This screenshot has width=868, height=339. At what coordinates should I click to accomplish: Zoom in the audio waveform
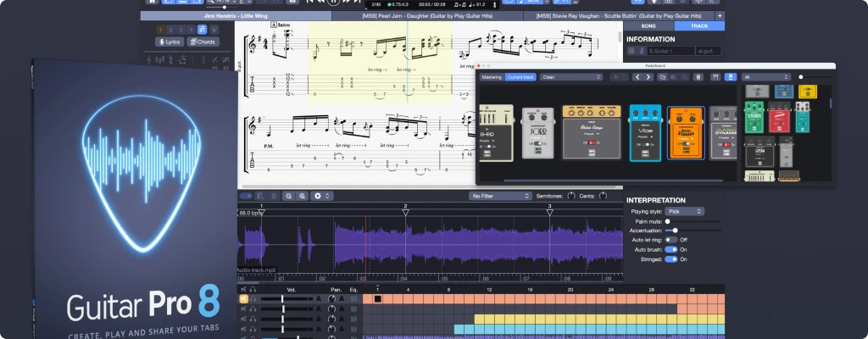tap(303, 196)
